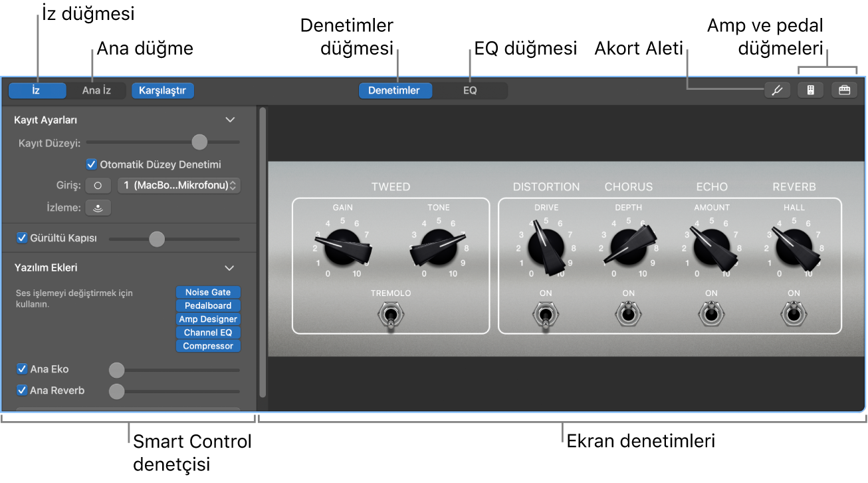Click the Kayıt Düzeyi level slider
Screen dimensions: 868x483
coord(199,142)
